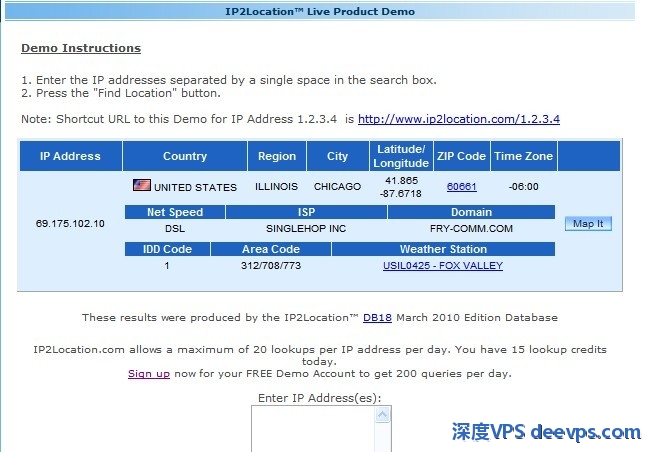Click the IP Address column header

pos(71,156)
